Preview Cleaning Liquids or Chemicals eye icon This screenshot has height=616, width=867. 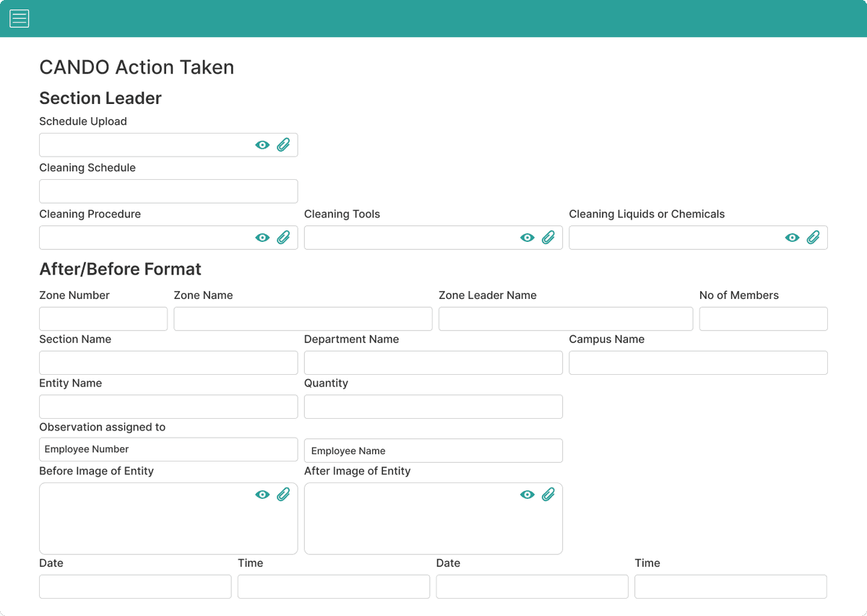tap(793, 238)
